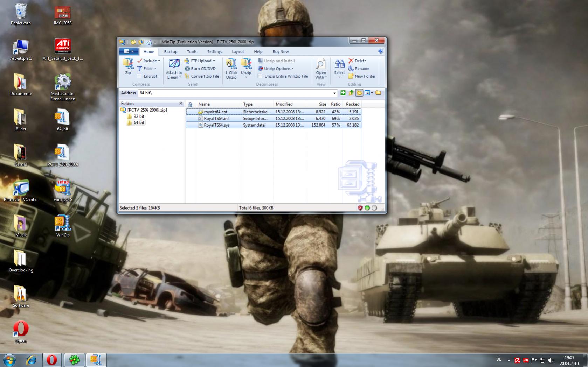The height and width of the screenshot is (367, 588).
Task: Click the Up one folder icon
Action: pos(351,93)
